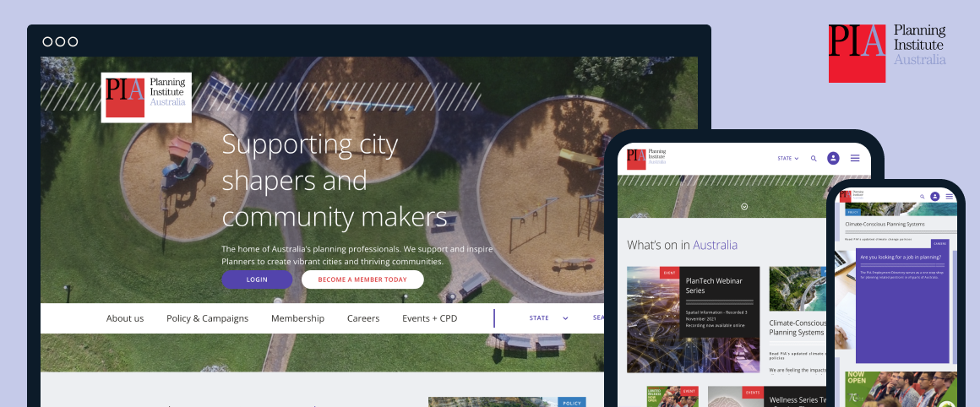Click the circled down-arrow in the tablet hero
The image size is (980, 407).
tap(744, 207)
